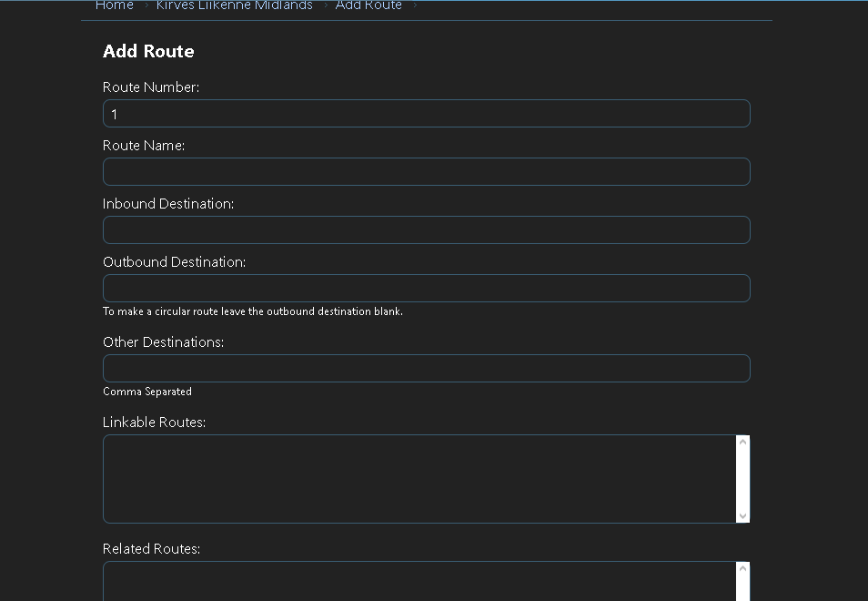Viewport: 868px width, 601px height.
Task: Click the Add Route breadcrumb link
Action: point(368,5)
